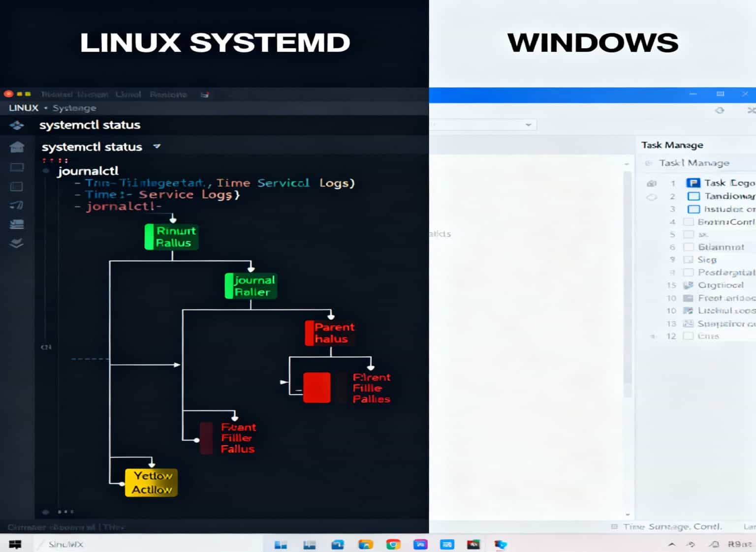Check the checkbox in row 12
This screenshot has height=552, width=756.
(x=689, y=336)
